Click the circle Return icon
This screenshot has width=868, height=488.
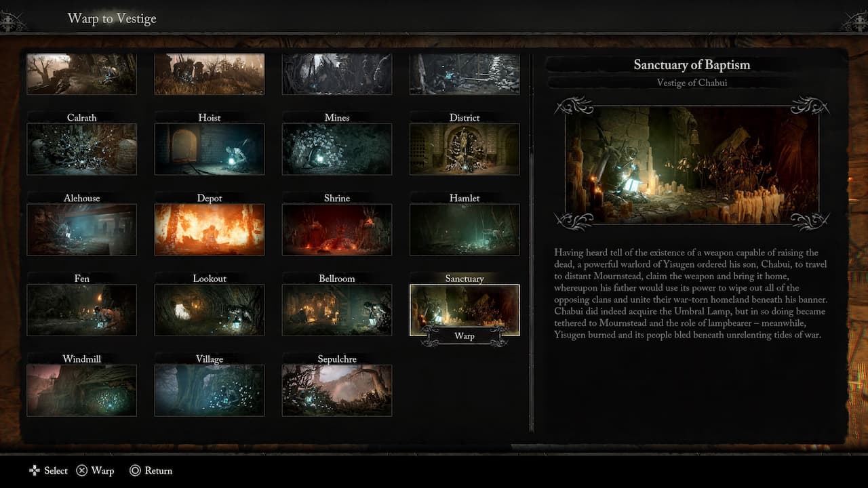[136, 470]
